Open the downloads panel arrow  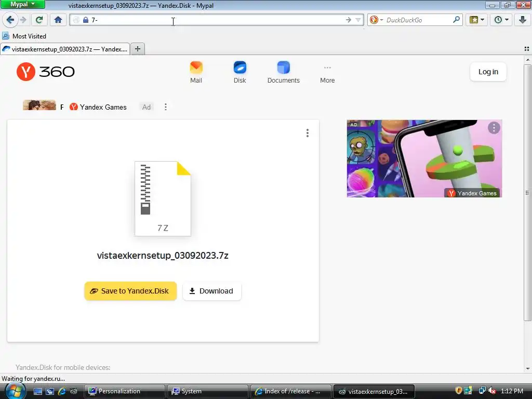[x=523, y=20]
